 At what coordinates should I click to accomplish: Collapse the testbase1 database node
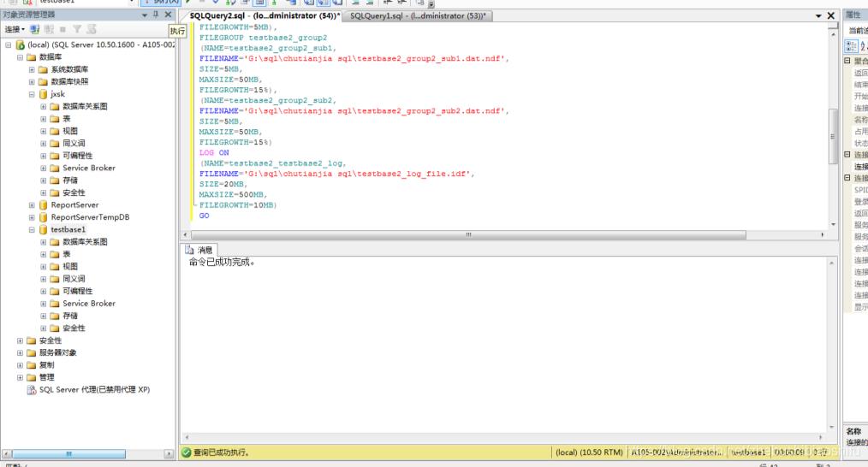pyautogui.click(x=32, y=230)
